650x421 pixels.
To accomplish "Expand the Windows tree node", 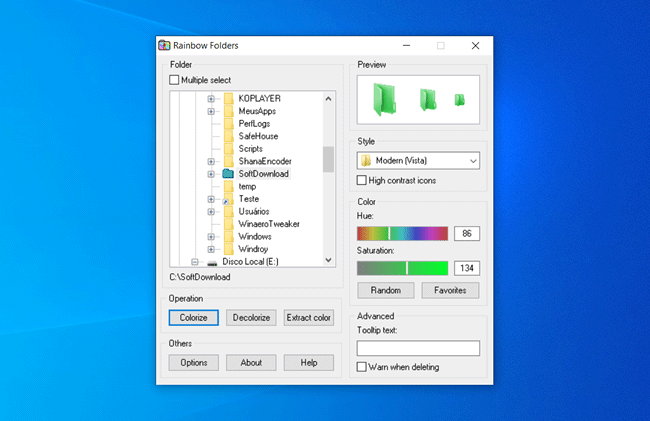I will click(211, 237).
